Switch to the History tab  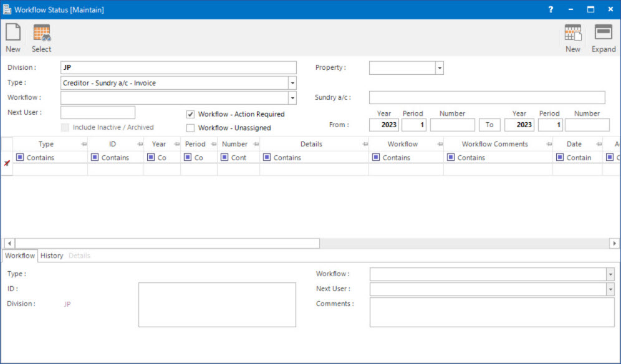point(52,256)
